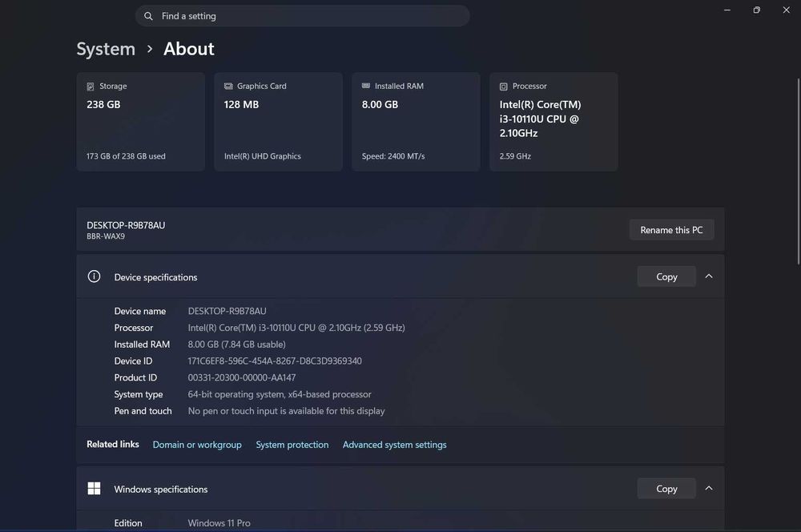
Task: Open the Graphics Card 128 MB card
Action: pyautogui.click(x=279, y=122)
